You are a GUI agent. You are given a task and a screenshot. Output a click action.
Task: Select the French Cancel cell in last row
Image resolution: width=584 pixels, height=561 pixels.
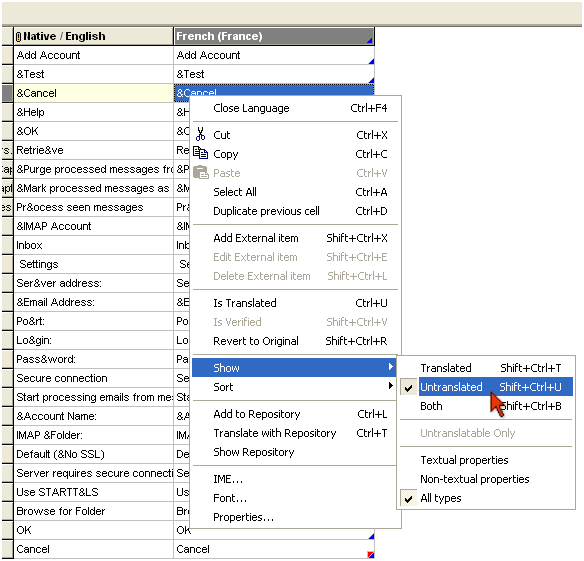tap(274, 549)
